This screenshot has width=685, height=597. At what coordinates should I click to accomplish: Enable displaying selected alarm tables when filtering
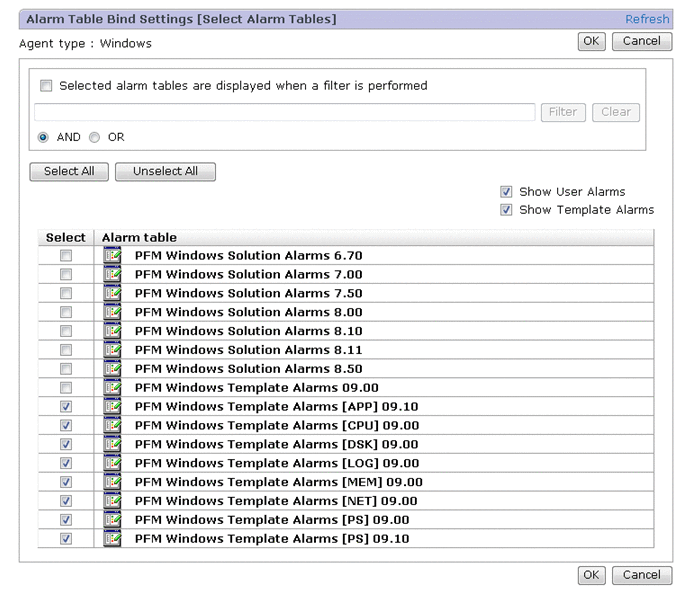[x=46, y=85]
